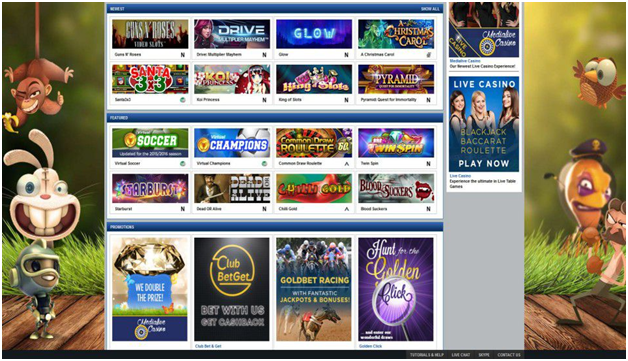Open Tutorials & Help in footer bar
The image size is (628, 361).
click(427, 355)
